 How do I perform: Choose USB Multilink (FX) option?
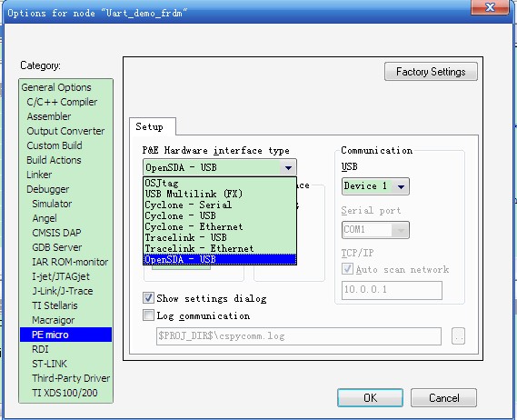coord(220,194)
